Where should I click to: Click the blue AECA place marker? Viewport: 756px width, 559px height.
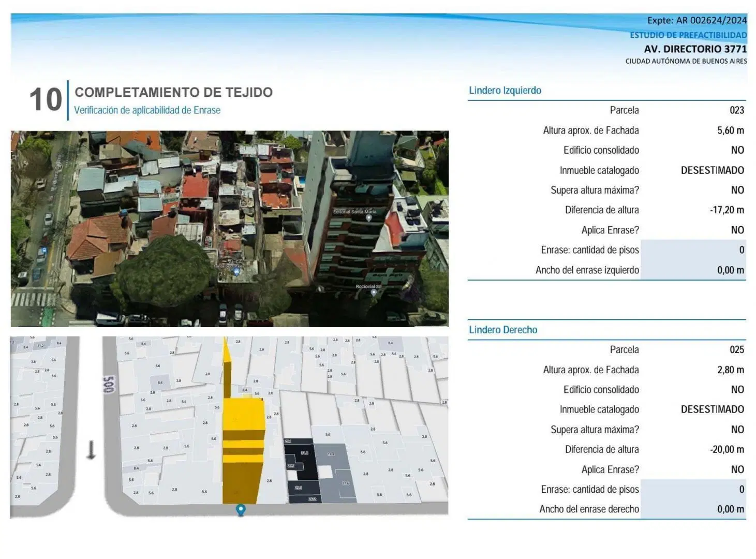236,271
